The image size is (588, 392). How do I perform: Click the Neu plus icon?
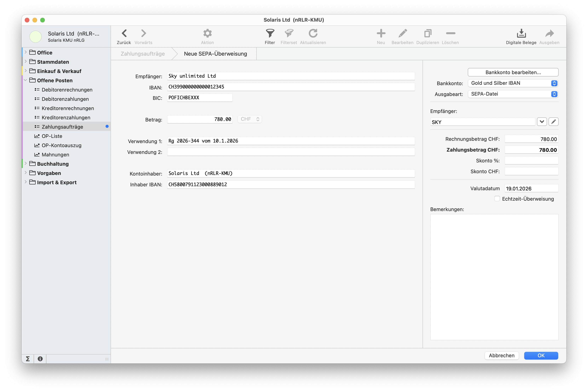[381, 33]
